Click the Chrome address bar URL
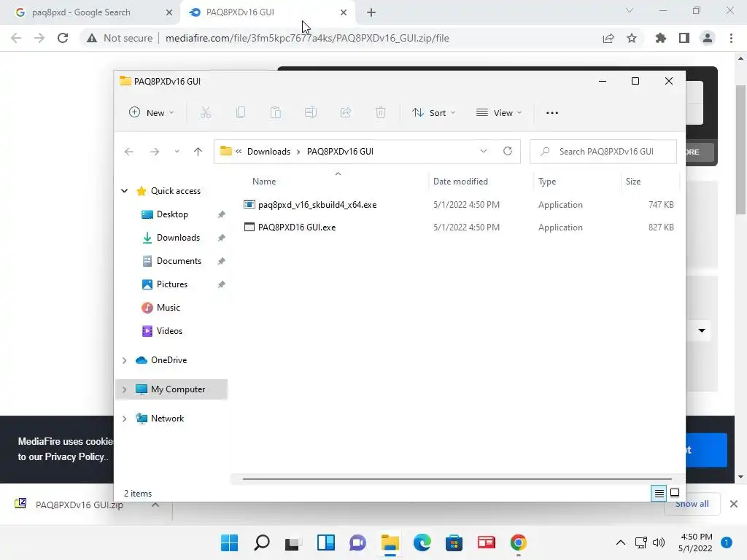Screen dimensions: 747x560 pos(307,38)
